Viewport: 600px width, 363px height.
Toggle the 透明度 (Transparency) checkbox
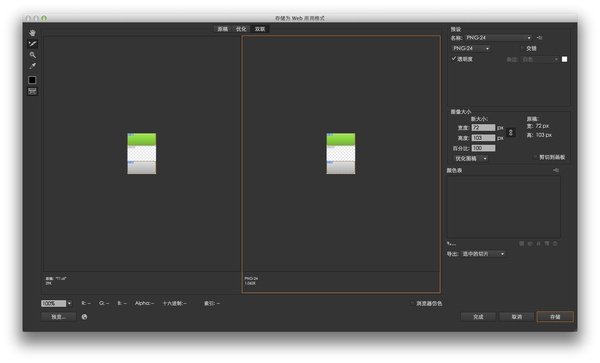pyautogui.click(x=454, y=59)
